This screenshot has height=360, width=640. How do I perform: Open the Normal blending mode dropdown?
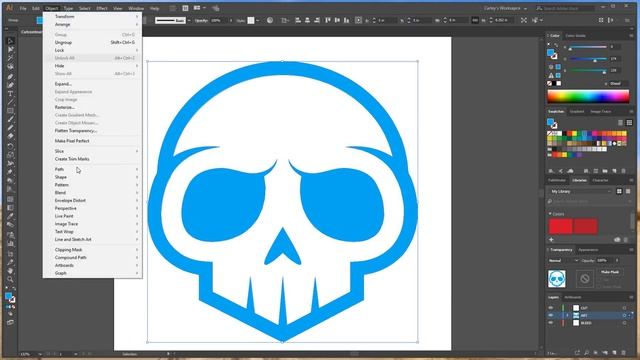563,260
